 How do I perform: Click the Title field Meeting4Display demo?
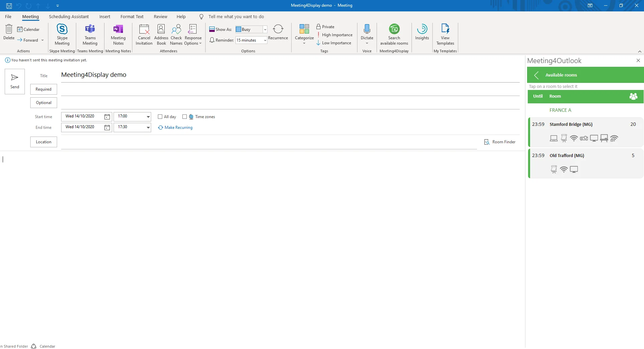coord(290,75)
